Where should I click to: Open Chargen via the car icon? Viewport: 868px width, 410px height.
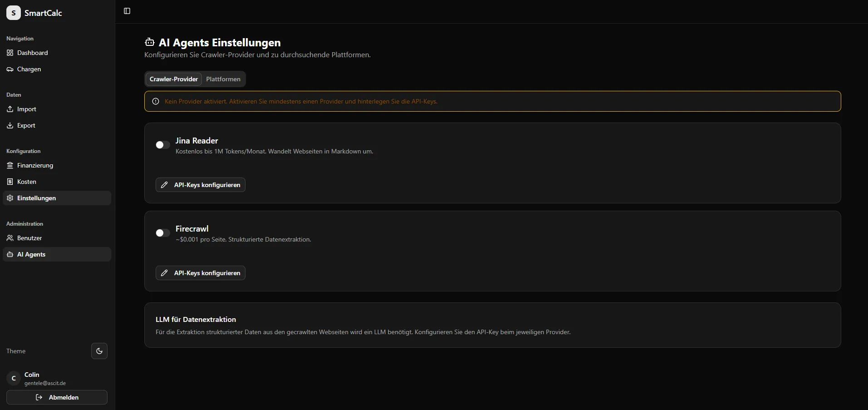(10, 69)
